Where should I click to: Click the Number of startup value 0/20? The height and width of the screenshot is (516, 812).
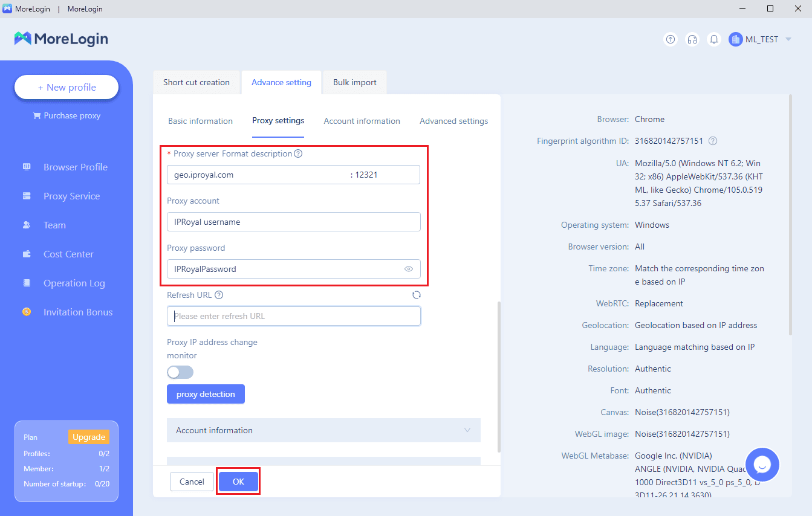[x=102, y=483]
